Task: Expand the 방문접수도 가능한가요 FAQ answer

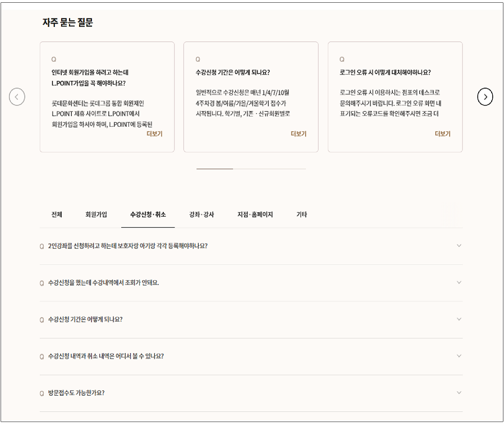Action: (x=460, y=393)
